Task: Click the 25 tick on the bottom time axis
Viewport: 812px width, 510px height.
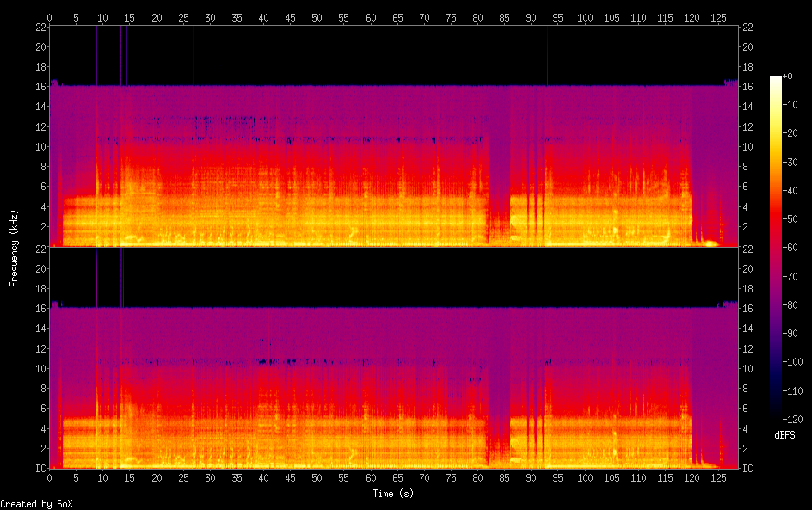Action: (x=183, y=477)
